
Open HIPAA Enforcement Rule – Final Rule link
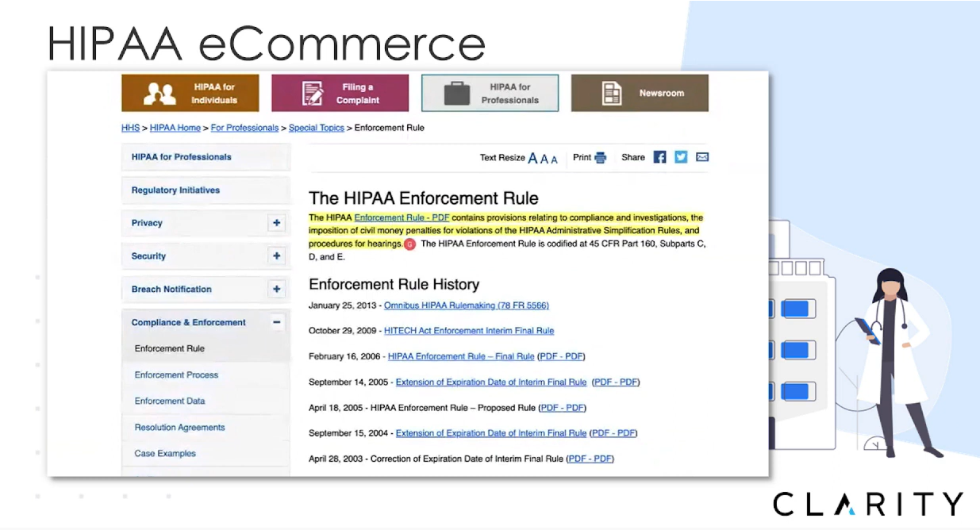tap(461, 356)
